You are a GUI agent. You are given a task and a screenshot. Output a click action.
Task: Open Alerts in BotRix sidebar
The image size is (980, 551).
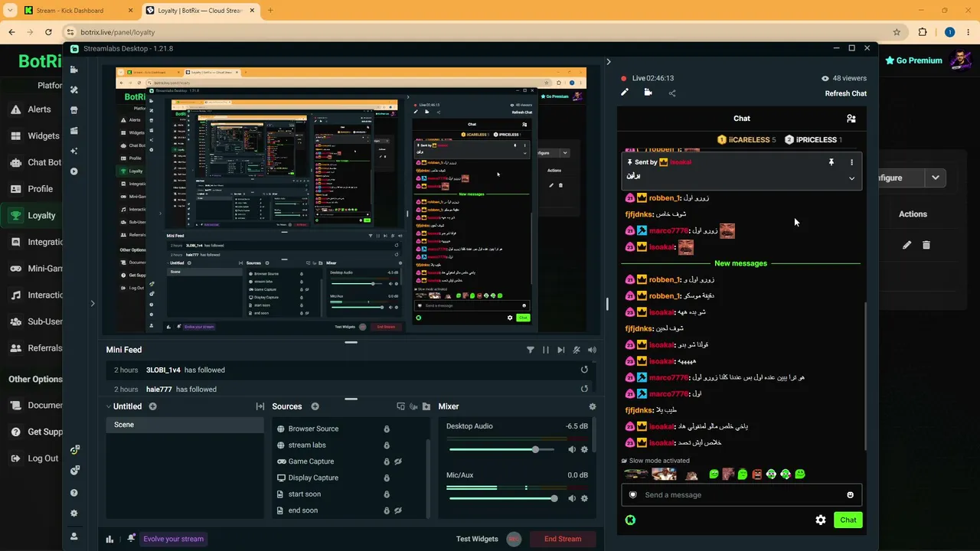pyautogui.click(x=31, y=109)
